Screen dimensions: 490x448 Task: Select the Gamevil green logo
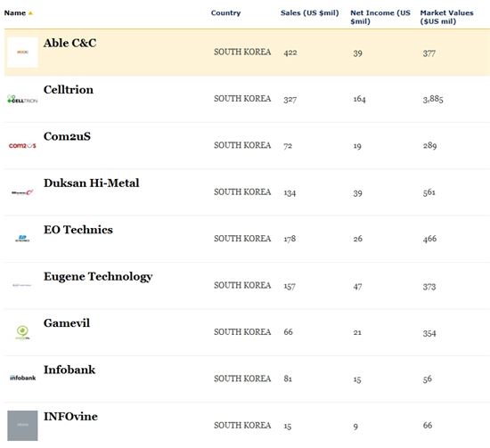click(x=22, y=332)
